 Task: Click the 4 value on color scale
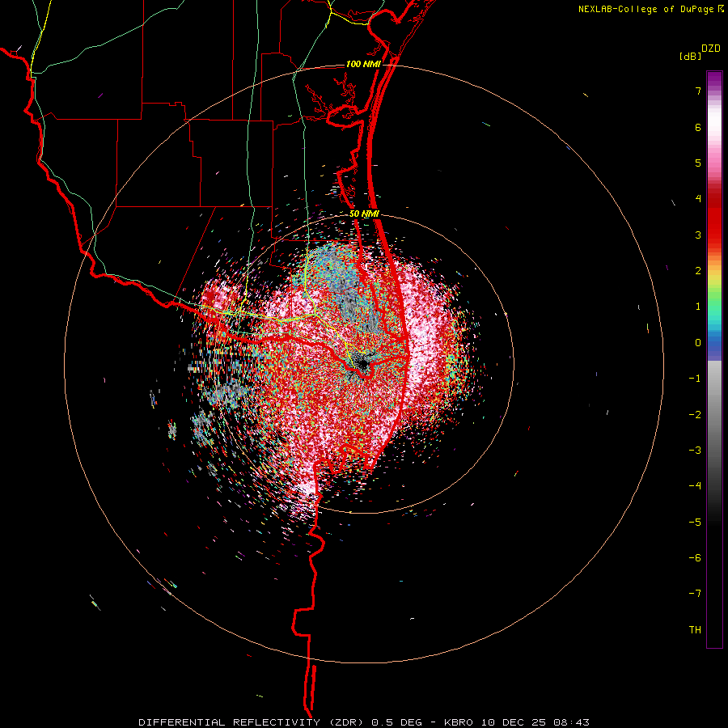click(x=698, y=199)
